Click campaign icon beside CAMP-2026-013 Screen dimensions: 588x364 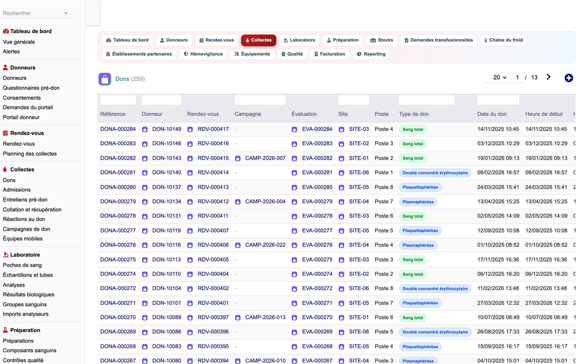coord(238,318)
